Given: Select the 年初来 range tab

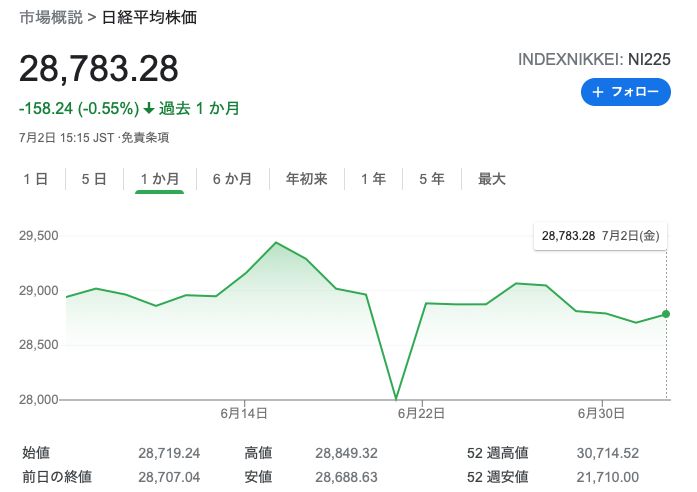Looking at the screenshot, I should (307, 179).
